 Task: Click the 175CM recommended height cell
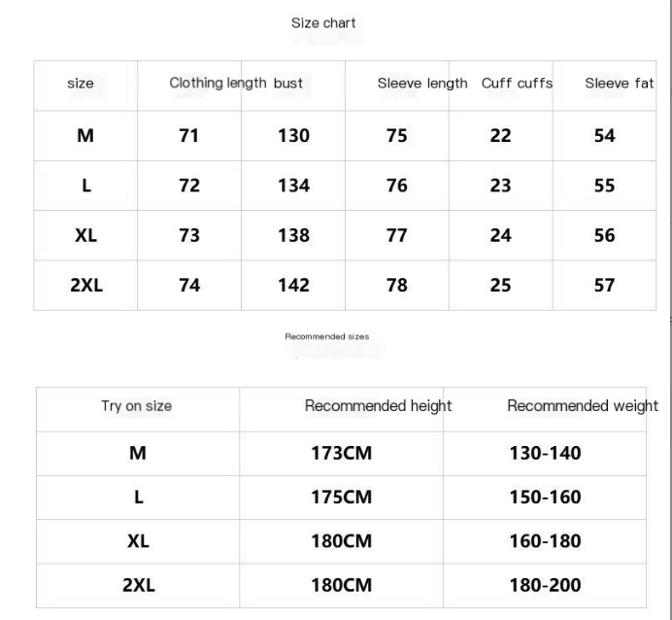341,498
